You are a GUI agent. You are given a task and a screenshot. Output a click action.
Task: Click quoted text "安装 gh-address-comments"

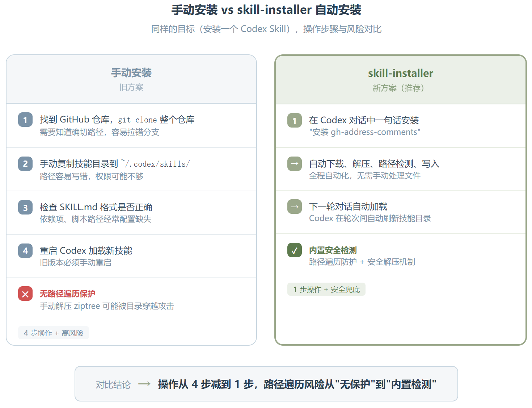point(365,132)
